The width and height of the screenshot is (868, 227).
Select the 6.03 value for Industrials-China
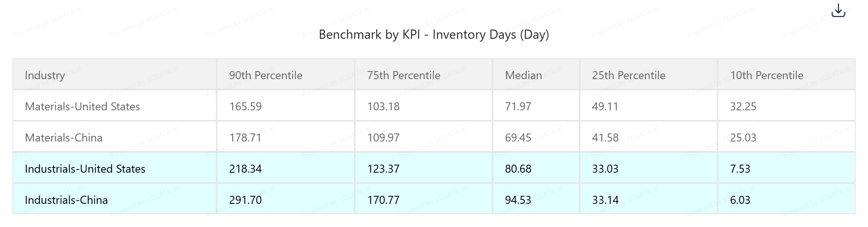click(740, 200)
